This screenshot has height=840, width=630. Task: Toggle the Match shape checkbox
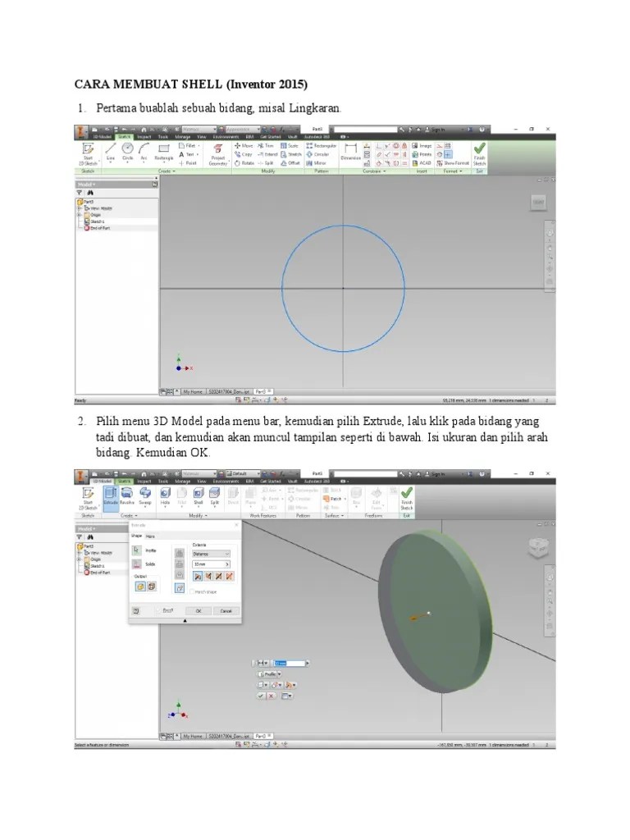pyautogui.click(x=192, y=592)
